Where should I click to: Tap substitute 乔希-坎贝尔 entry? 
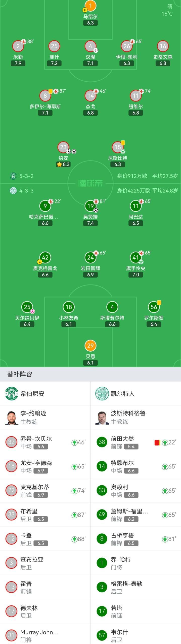(x=45, y=442)
